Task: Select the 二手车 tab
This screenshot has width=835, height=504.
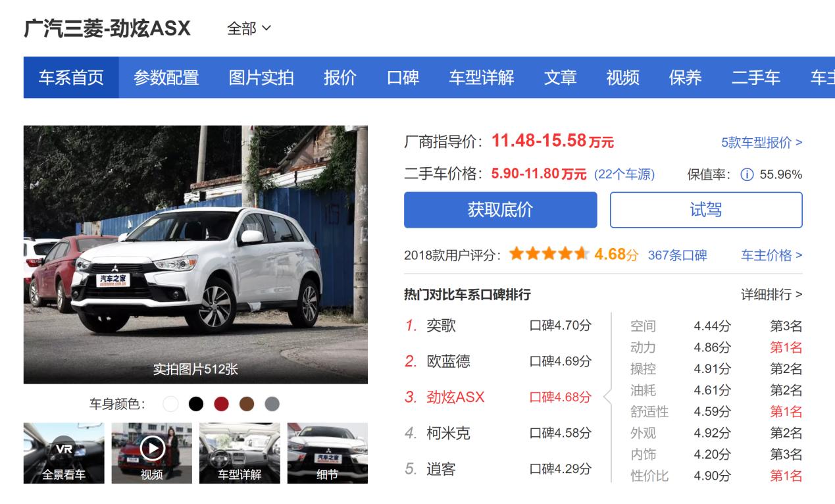Action: coord(756,77)
